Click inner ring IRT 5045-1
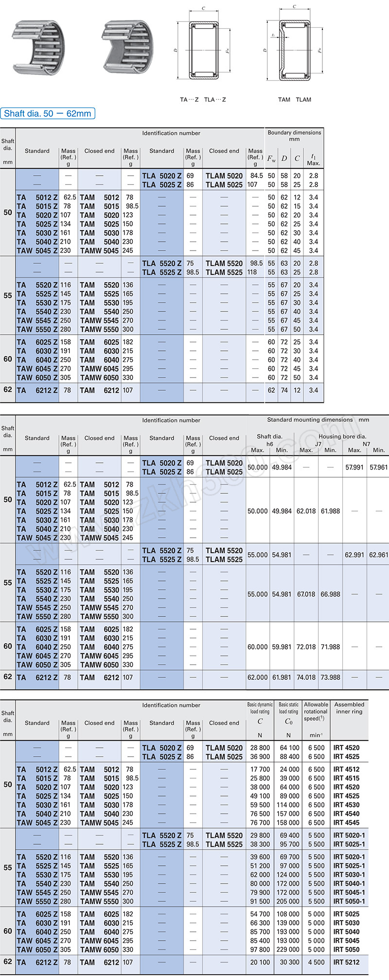389x980 pixels. 349,892
